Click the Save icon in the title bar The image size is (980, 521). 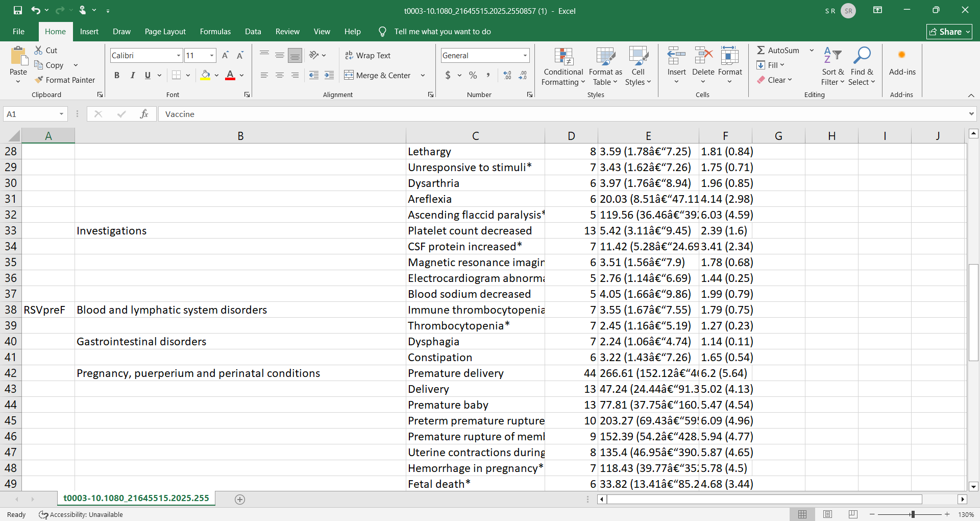coord(18,10)
